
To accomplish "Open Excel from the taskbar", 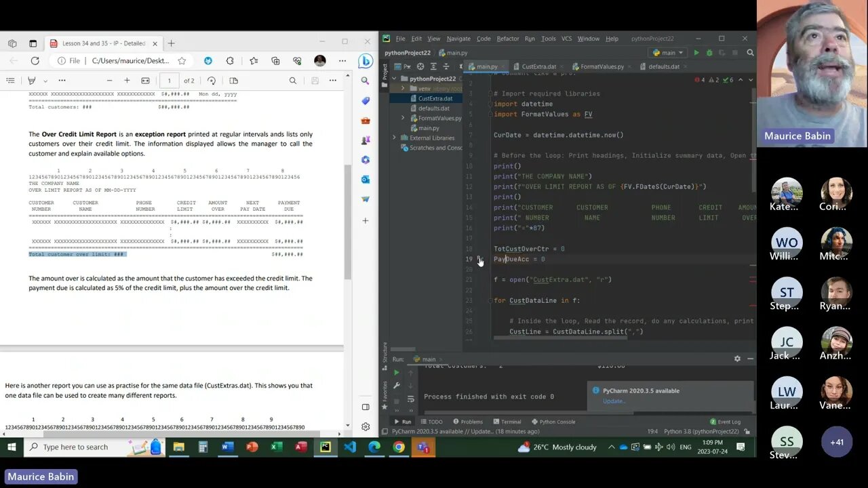I will (x=277, y=447).
